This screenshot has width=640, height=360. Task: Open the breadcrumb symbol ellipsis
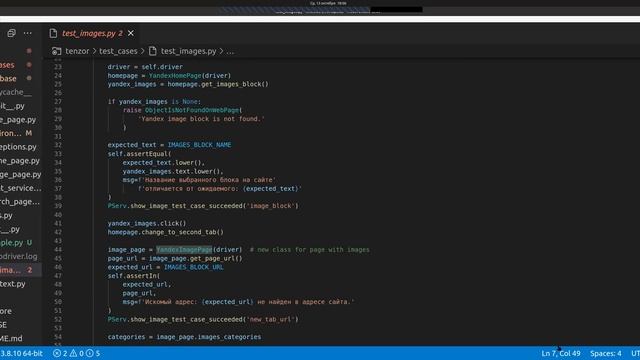pyautogui.click(x=230, y=51)
